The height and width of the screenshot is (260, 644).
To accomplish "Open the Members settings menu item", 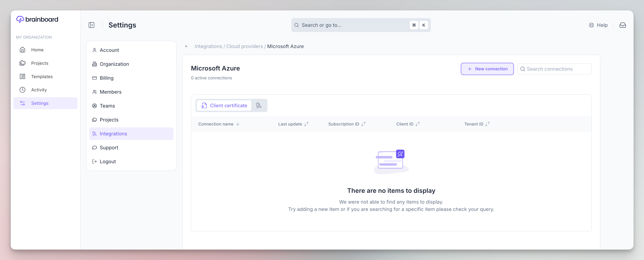I will (110, 92).
